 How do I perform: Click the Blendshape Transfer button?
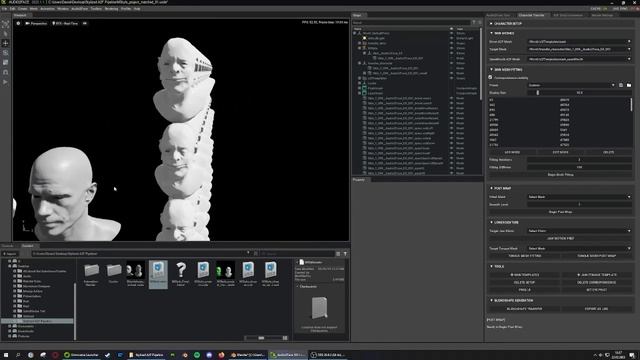pyautogui.click(x=524, y=309)
